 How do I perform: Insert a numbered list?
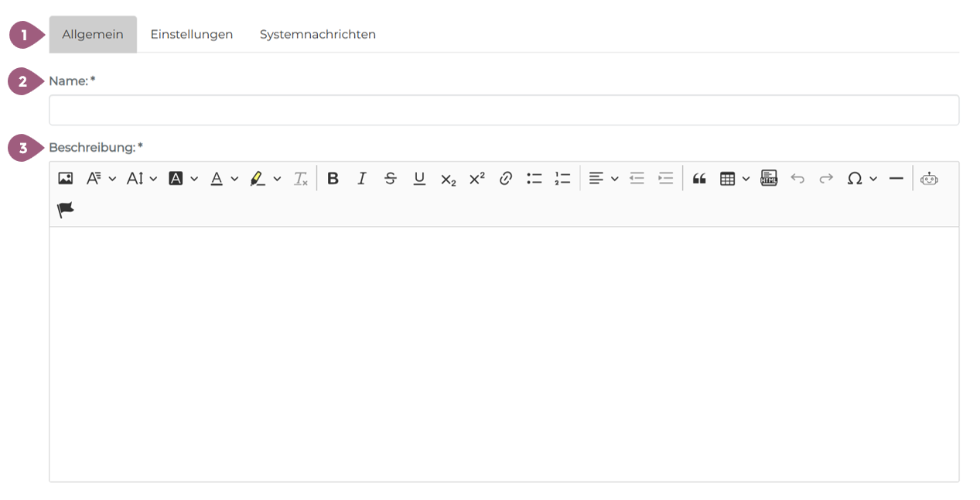[562, 179]
